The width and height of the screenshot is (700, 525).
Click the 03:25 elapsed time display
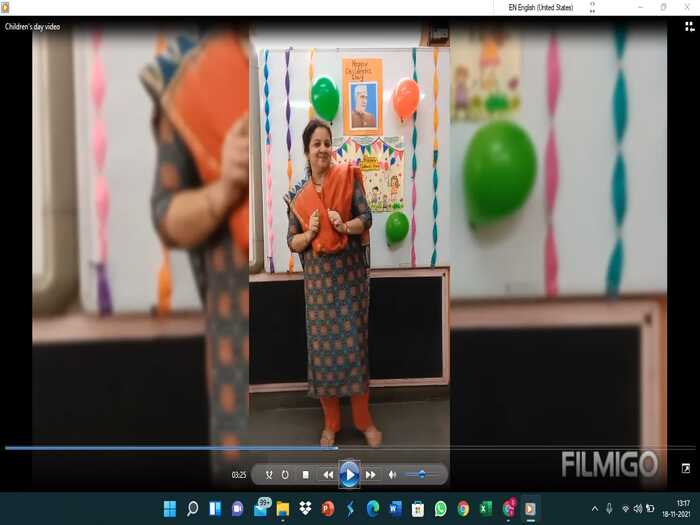pos(239,475)
